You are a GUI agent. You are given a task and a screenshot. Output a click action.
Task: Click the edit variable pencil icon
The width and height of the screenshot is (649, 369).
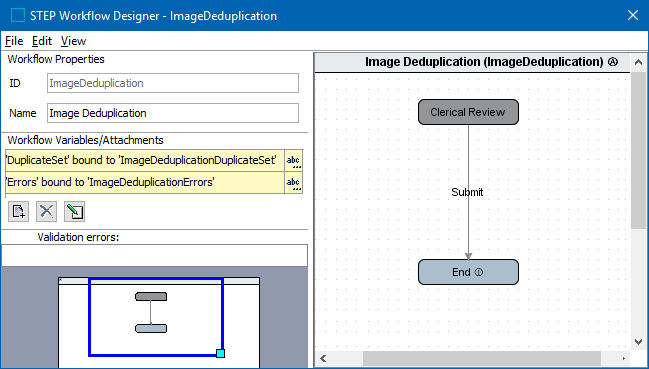(75, 211)
